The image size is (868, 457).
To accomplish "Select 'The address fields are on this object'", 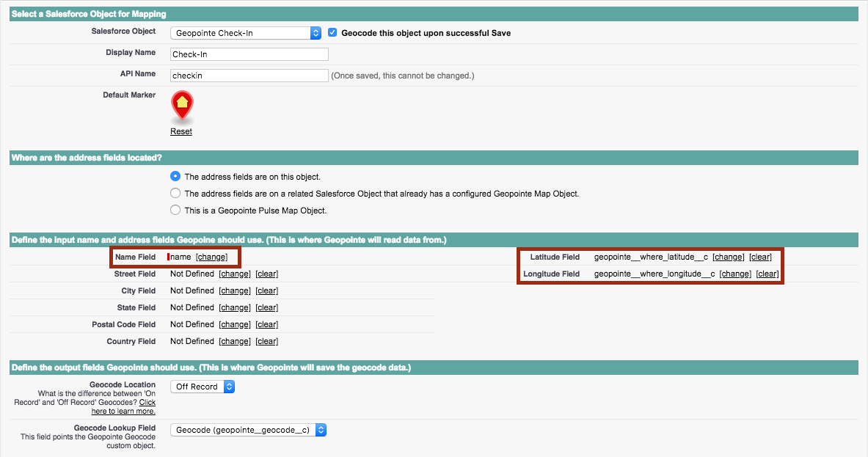I will [175, 177].
